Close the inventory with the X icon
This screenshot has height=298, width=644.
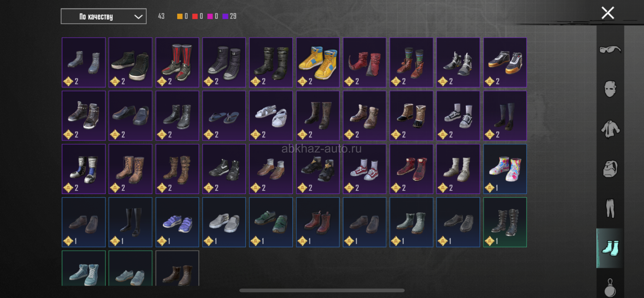coord(608,13)
